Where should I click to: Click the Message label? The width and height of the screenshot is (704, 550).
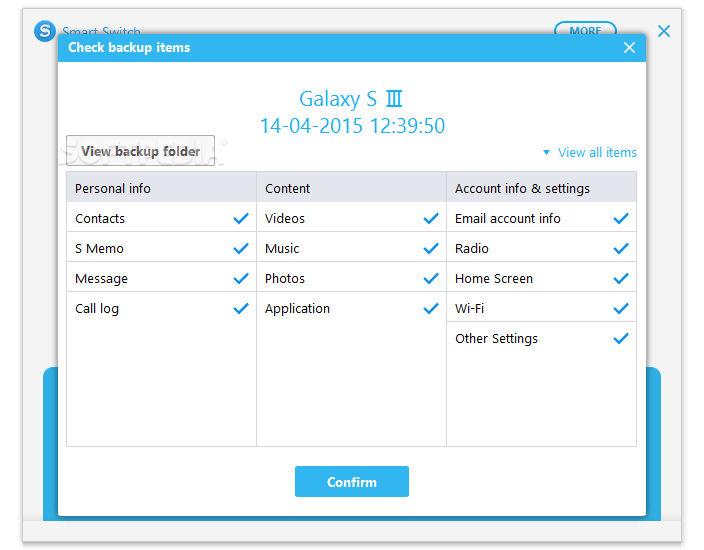click(x=101, y=279)
